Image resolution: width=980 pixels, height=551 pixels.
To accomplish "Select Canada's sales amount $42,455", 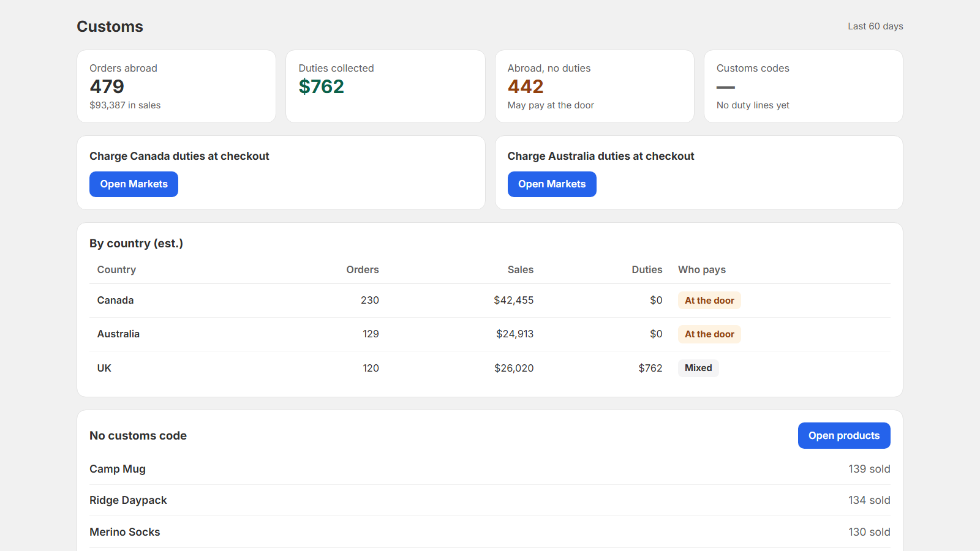I will click(514, 300).
